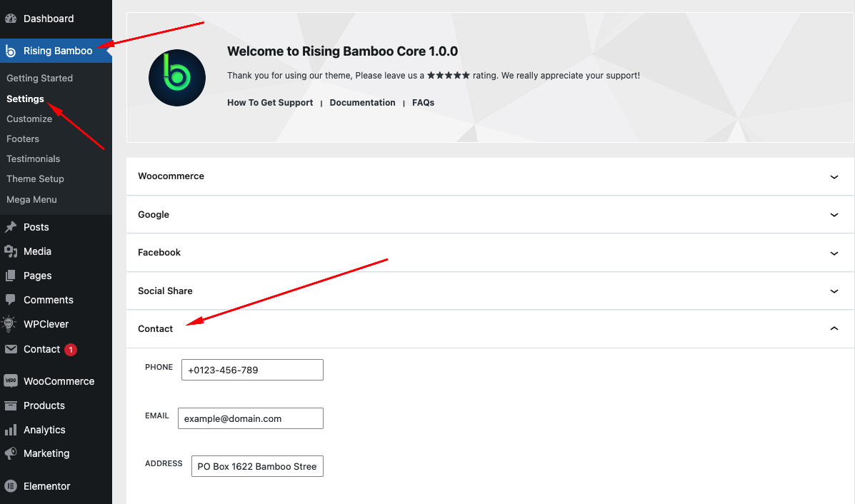Open the Theme Setup submenu item

(36, 178)
